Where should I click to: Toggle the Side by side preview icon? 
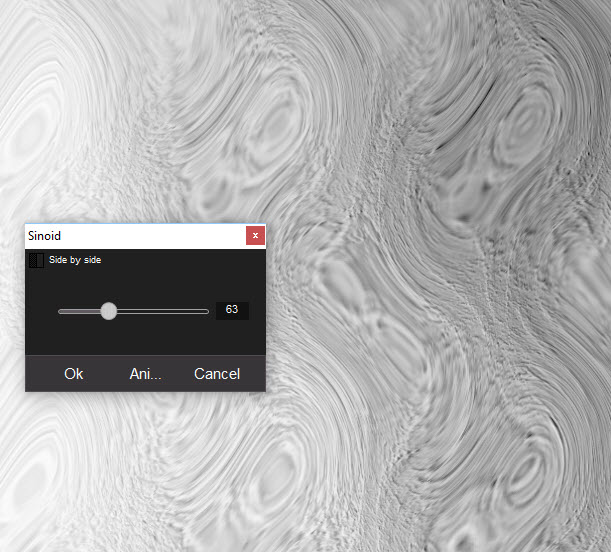coord(36,260)
